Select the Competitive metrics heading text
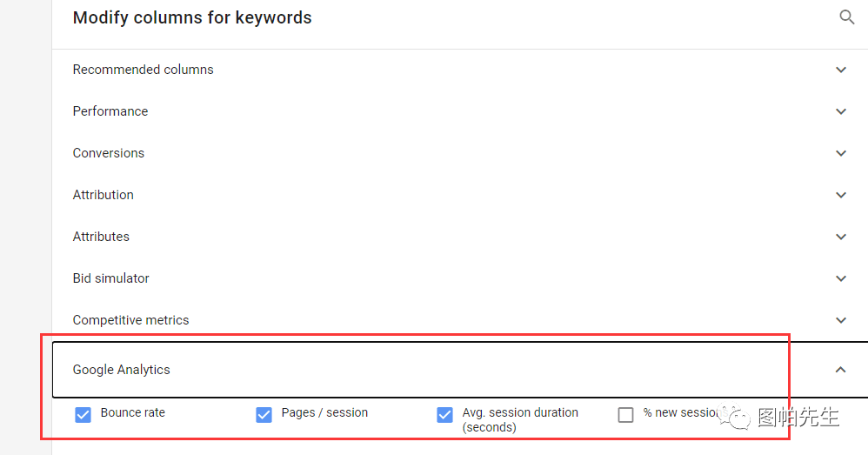Viewport: 868px width, 455px height. (x=130, y=320)
